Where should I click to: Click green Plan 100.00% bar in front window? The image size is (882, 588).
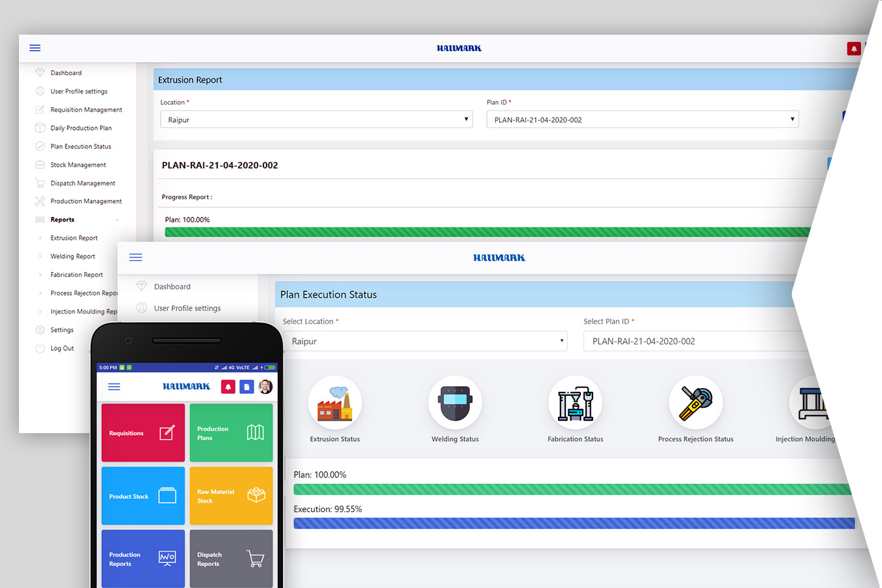tap(573, 489)
